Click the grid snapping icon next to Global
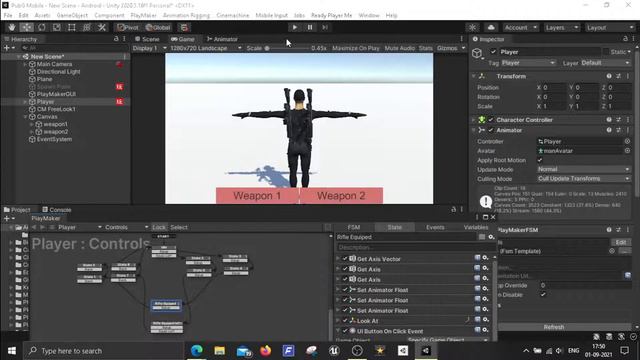 (184, 27)
